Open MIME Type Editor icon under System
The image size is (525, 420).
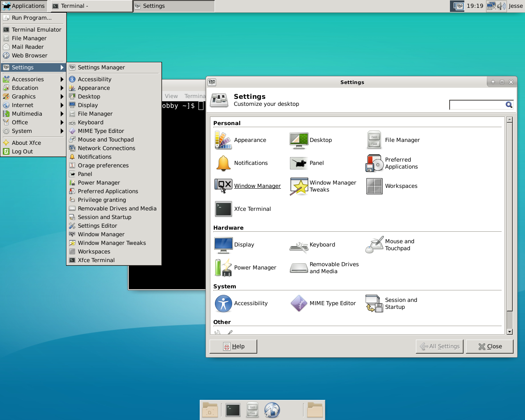(299, 304)
